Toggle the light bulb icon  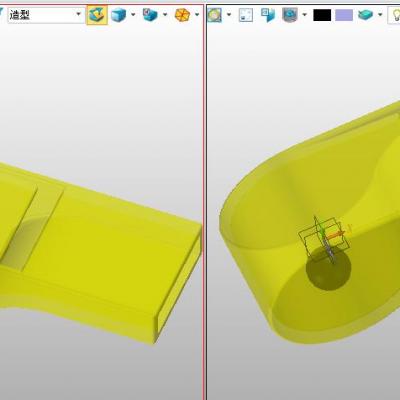tap(395, 15)
